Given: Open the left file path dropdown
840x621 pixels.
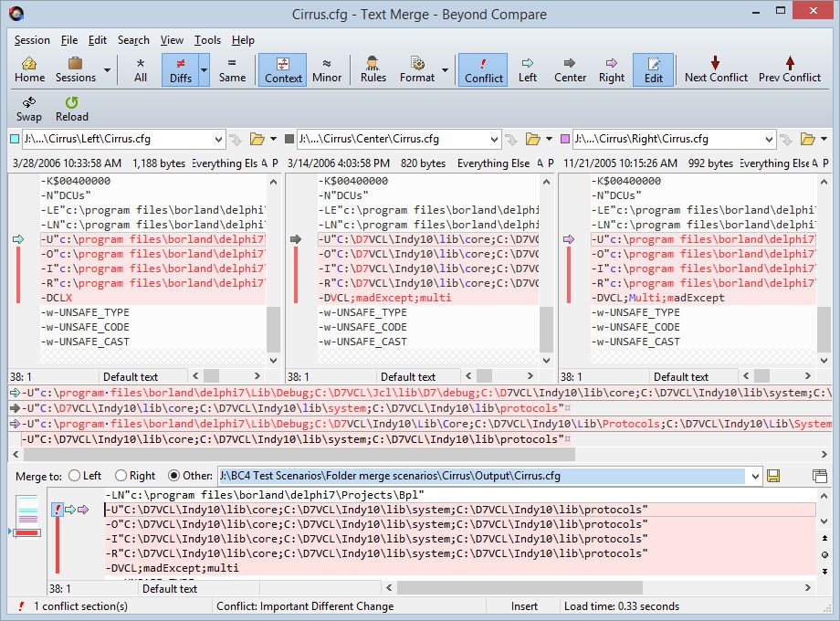Looking at the screenshot, I should coord(218,140).
